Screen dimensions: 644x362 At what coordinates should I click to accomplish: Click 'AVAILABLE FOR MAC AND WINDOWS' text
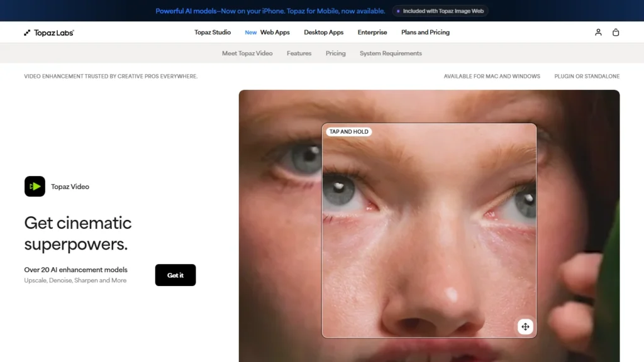(x=492, y=76)
